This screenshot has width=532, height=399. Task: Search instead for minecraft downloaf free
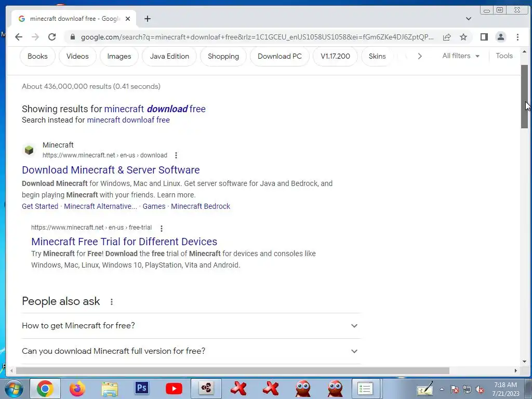(x=128, y=120)
